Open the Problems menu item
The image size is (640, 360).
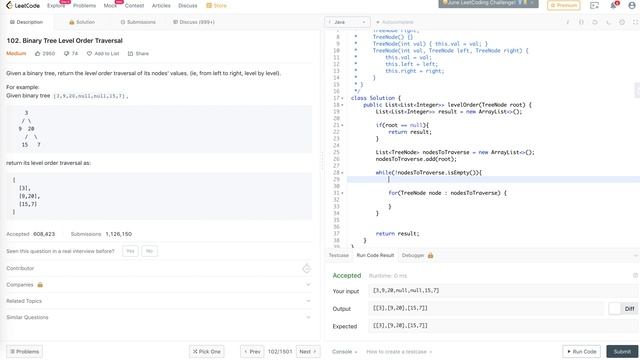pyautogui.click(x=84, y=6)
